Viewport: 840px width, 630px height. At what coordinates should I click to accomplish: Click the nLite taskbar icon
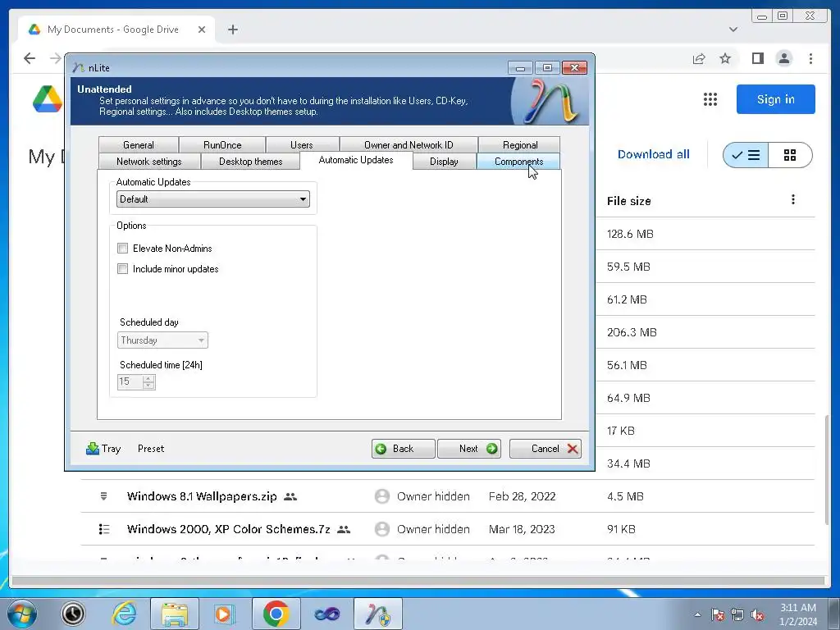[x=378, y=614]
